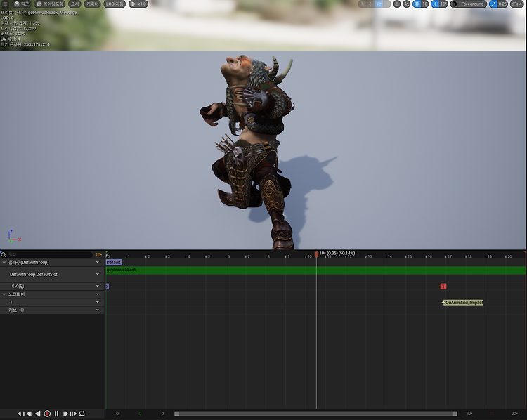Jump to the last frame

pyautogui.click(x=73, y=414)
